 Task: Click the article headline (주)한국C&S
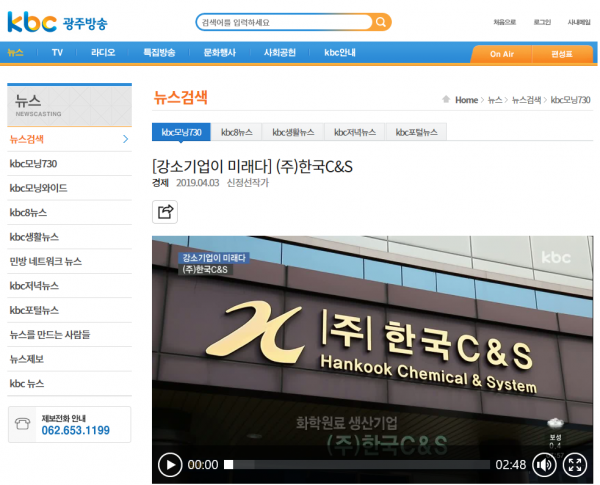(252, 167)
